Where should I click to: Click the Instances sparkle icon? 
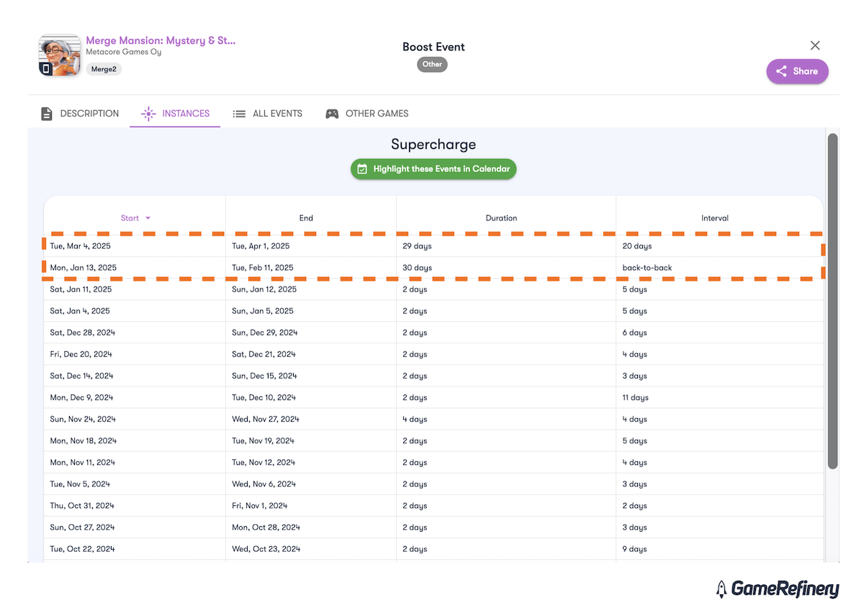click(x=148, y=114)
